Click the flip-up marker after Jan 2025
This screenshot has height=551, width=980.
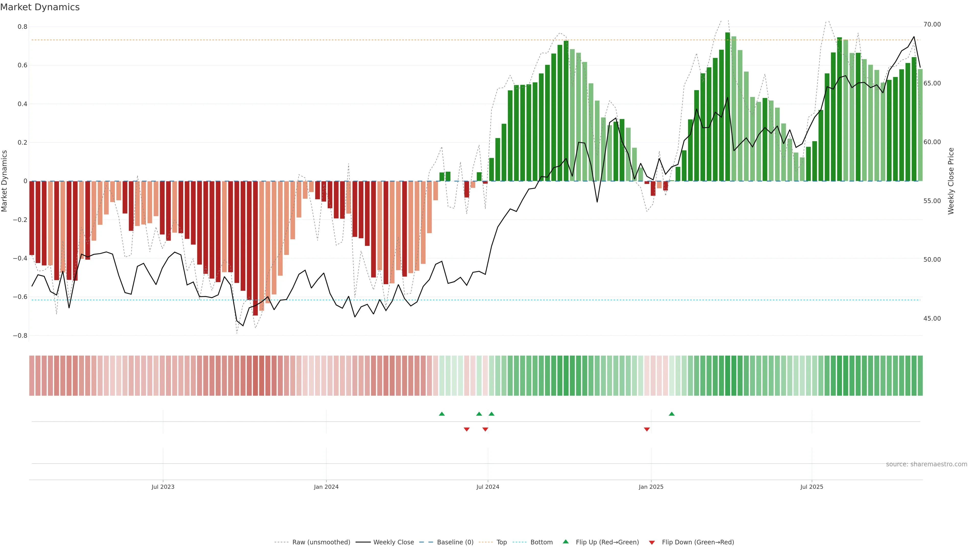coord(671,414)
